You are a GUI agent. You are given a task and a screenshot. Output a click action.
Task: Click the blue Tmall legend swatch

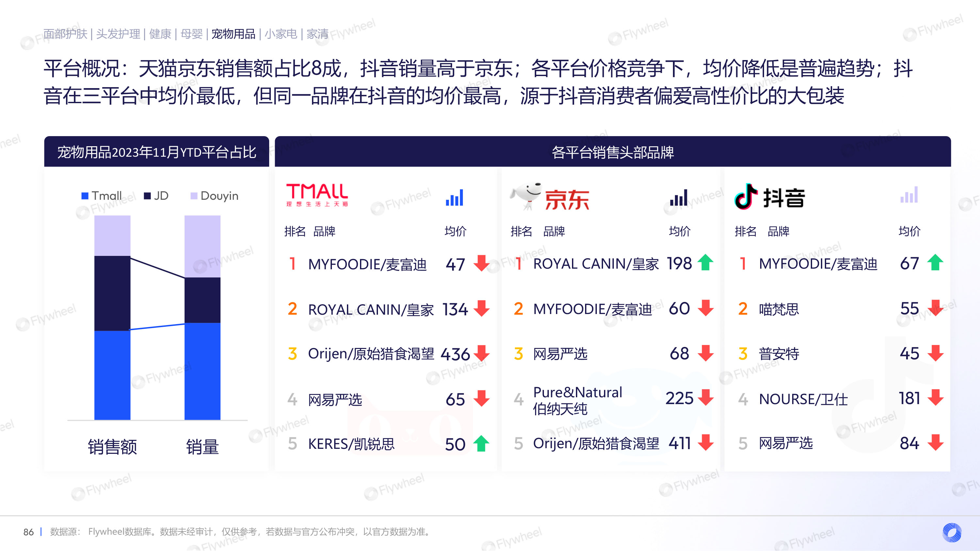click(x=85, y=196)
